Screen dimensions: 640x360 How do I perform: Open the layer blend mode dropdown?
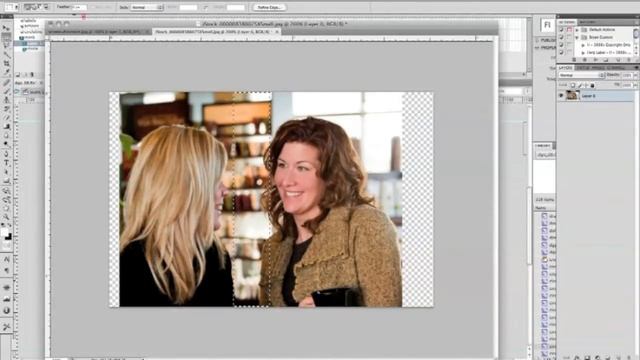click(x=582, y=76)
